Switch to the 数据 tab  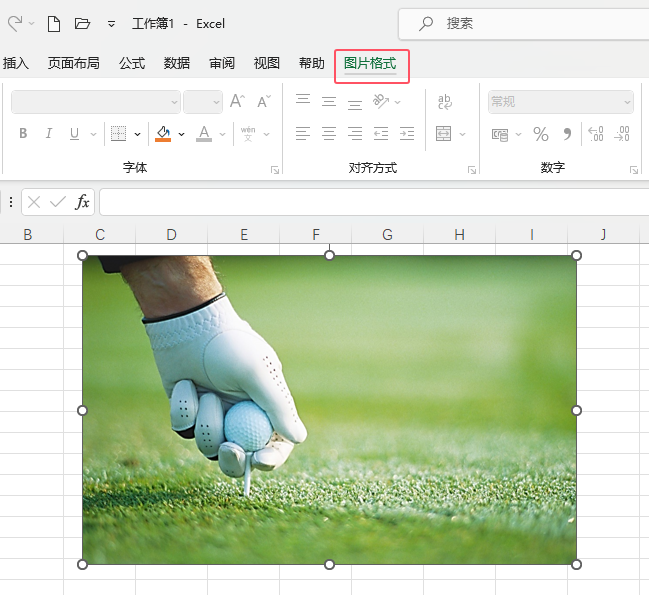click(177, 63)
